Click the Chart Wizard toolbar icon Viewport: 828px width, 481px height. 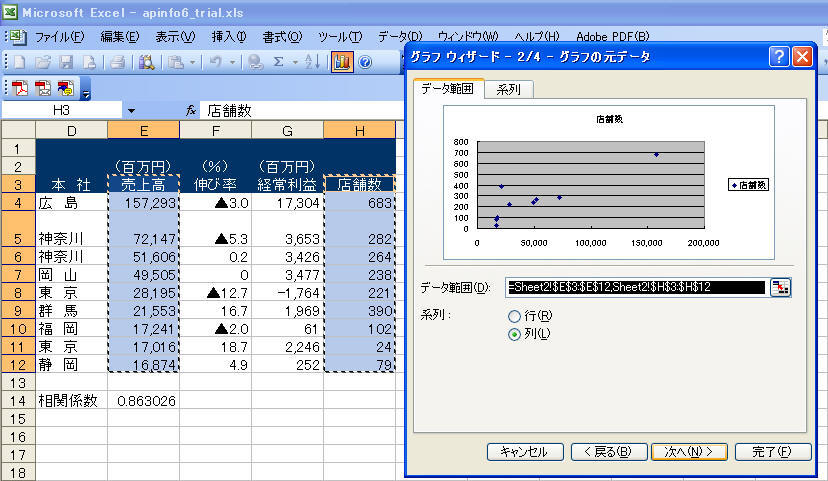pos(342,62)
